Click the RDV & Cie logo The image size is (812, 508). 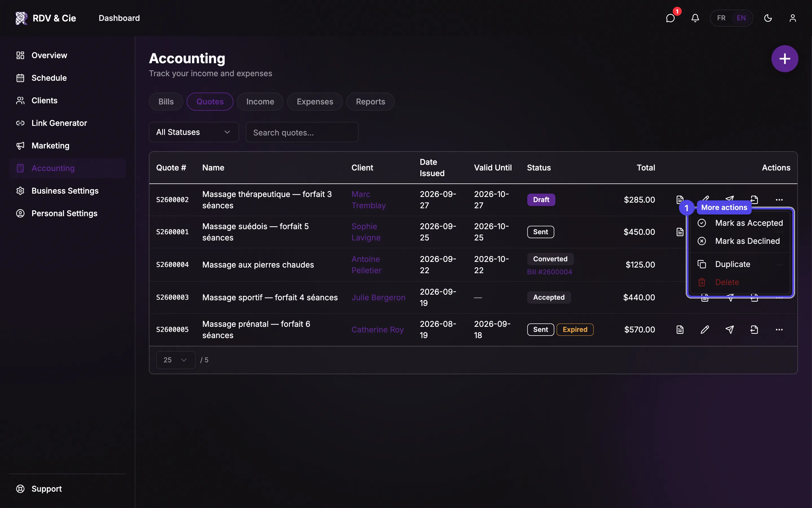point(46,18)
